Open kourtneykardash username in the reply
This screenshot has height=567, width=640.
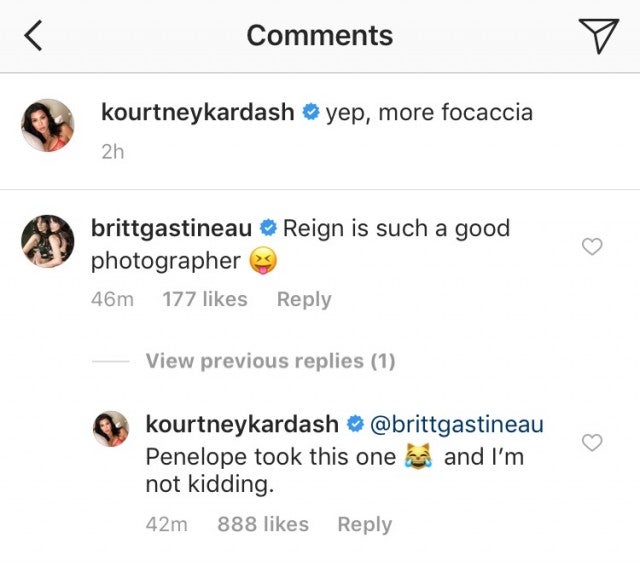(242, 424)
